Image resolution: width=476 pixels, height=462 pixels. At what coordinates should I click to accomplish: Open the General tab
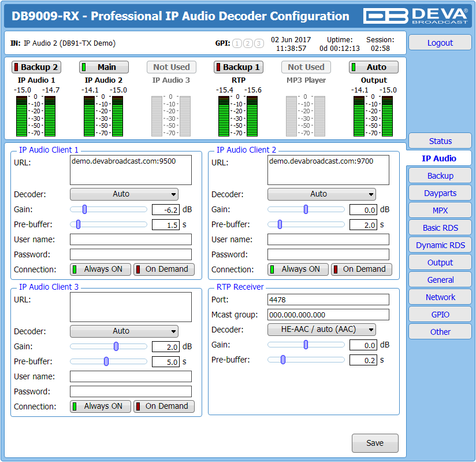440,280
